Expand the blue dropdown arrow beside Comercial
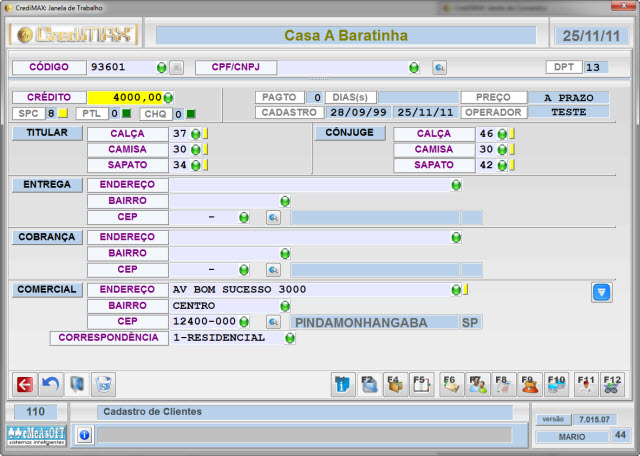Image resolution: width=640 pixels, height=456 pixels. [600, 292]
